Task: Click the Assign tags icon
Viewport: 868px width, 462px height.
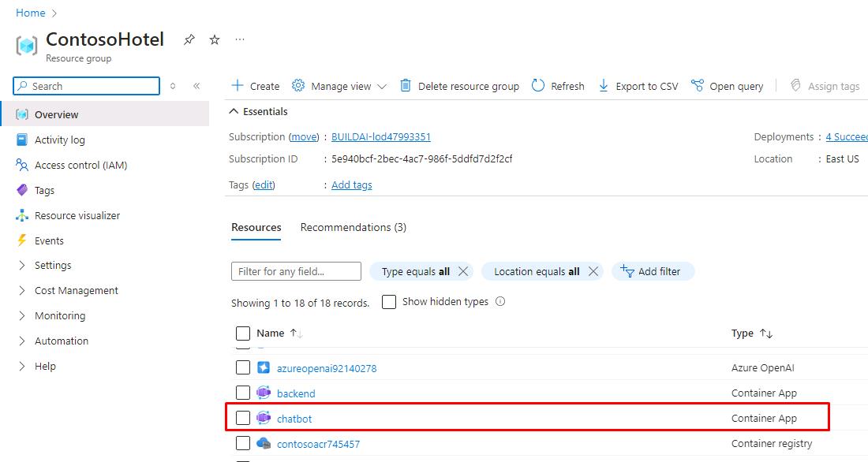Action: click(795, 85)
